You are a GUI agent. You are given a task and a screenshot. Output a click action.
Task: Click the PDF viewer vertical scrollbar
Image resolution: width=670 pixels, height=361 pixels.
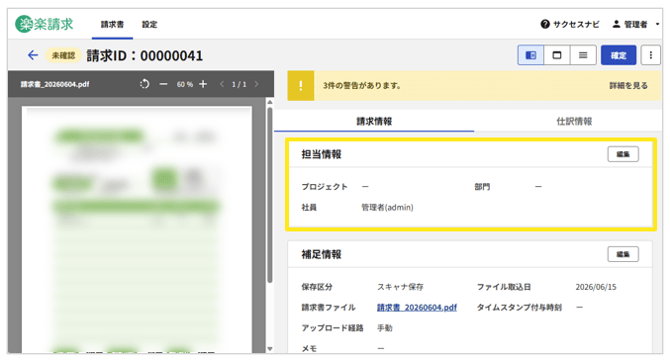tap(270, 195)
